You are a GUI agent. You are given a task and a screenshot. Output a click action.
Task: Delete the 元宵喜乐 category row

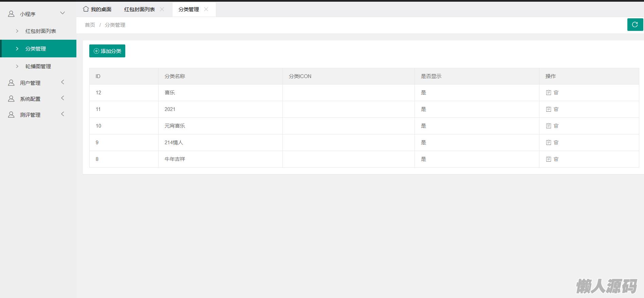click(556, 126)
